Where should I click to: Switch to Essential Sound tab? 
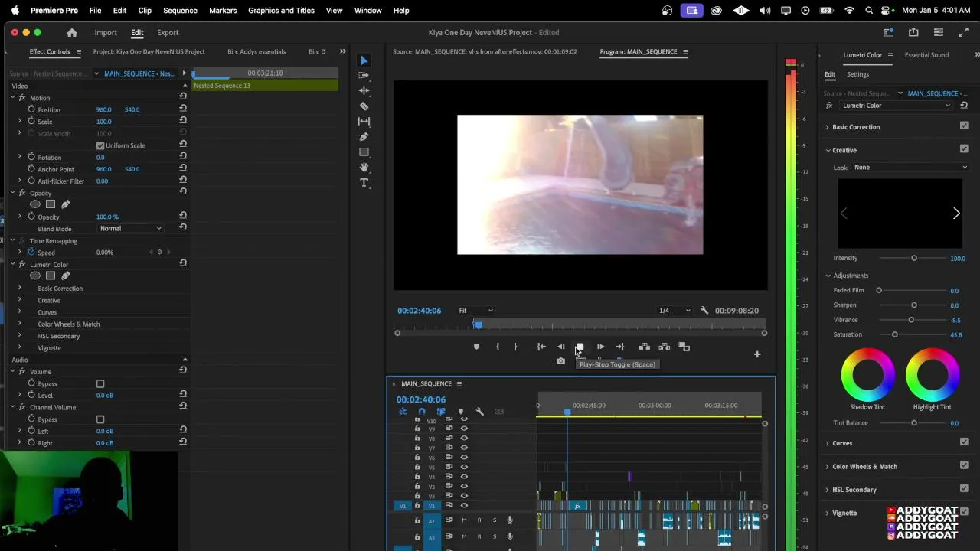[926, 55]
